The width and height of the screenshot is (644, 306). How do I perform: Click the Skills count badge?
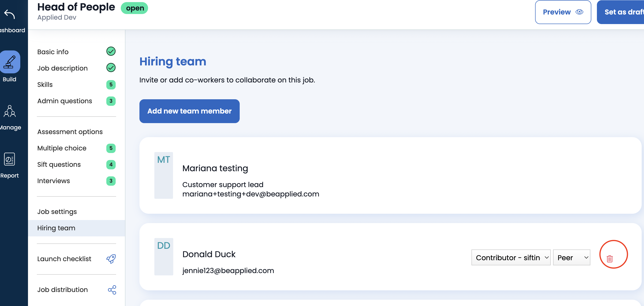point(111,85)
